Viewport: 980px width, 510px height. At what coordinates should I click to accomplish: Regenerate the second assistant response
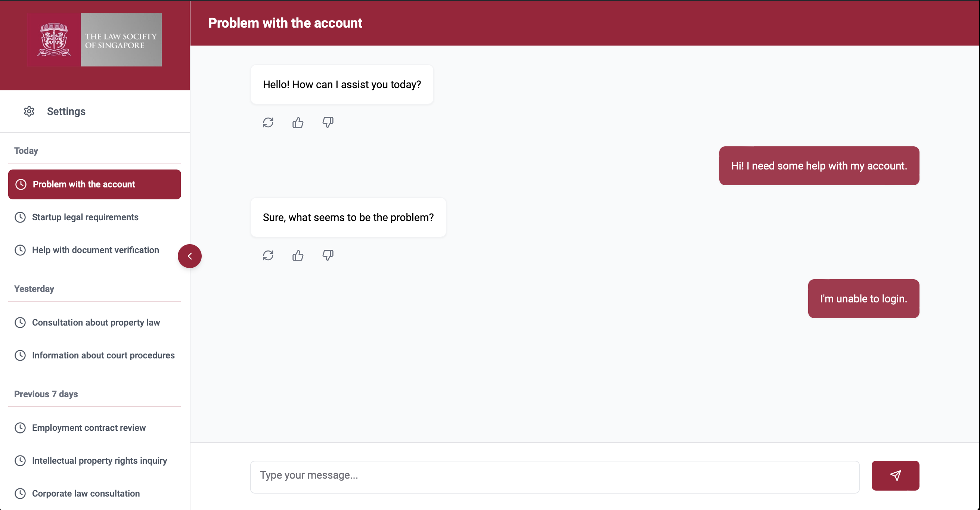click(268, 255)
